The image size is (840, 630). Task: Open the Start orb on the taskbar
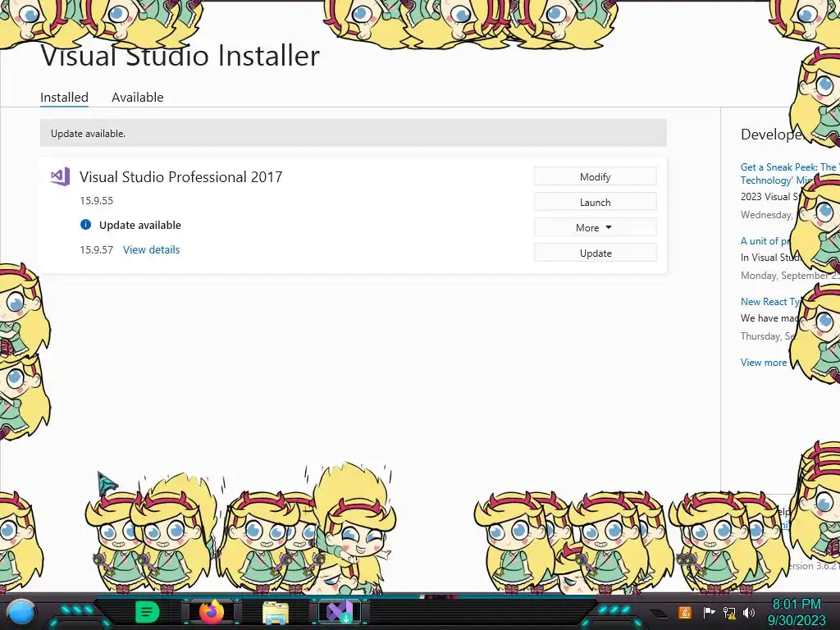click(x=22, y=612)
